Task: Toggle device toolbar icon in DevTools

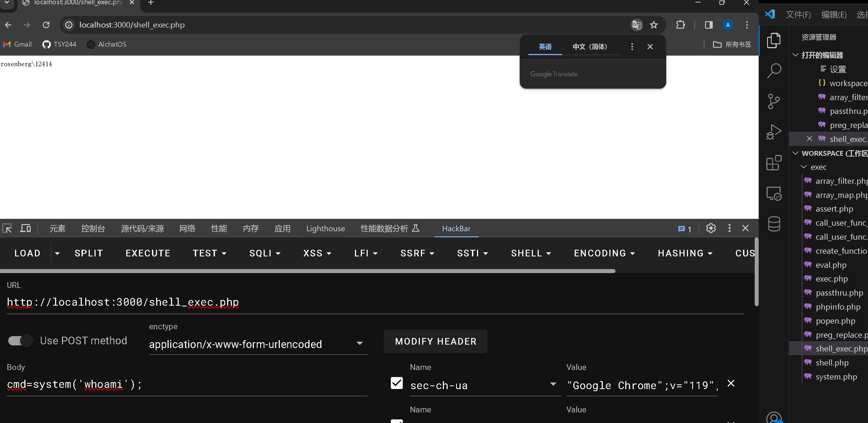Action: [25, 229]
